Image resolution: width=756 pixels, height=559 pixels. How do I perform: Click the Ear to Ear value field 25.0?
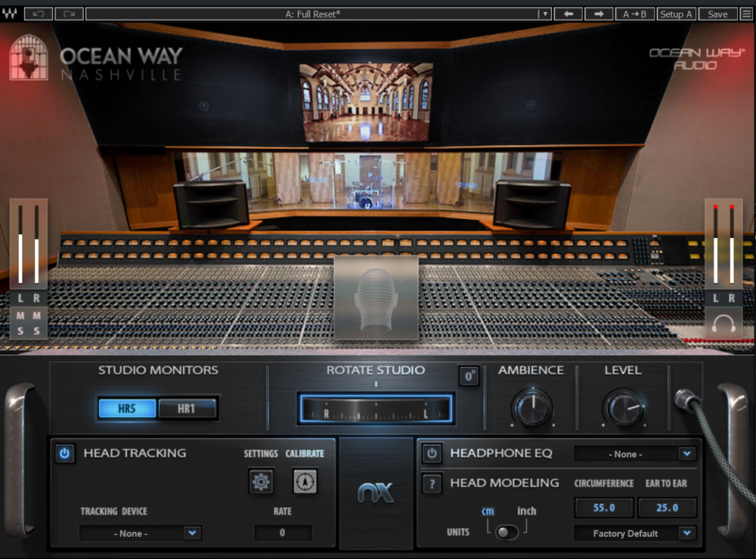tap(668, 508)
